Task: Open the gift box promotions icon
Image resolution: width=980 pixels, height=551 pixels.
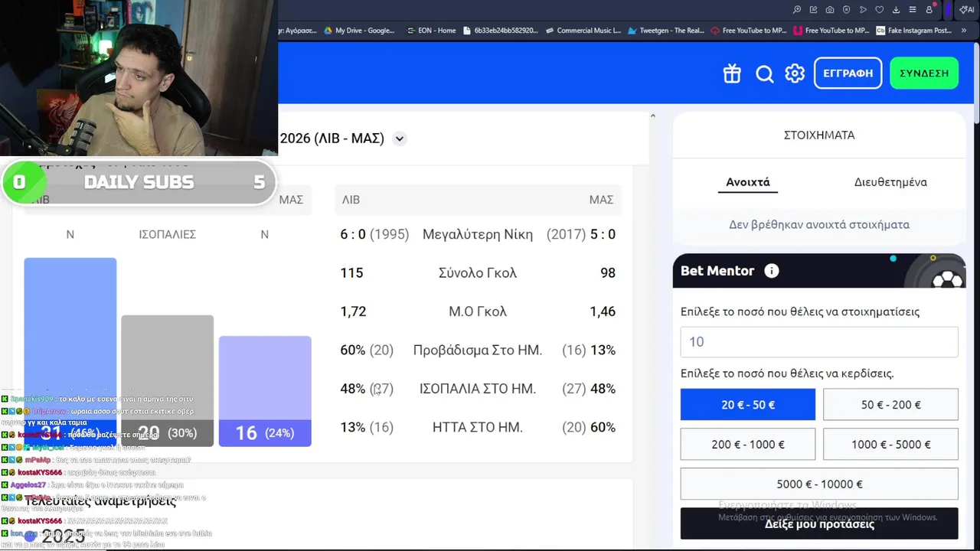Action: [732, 73]
